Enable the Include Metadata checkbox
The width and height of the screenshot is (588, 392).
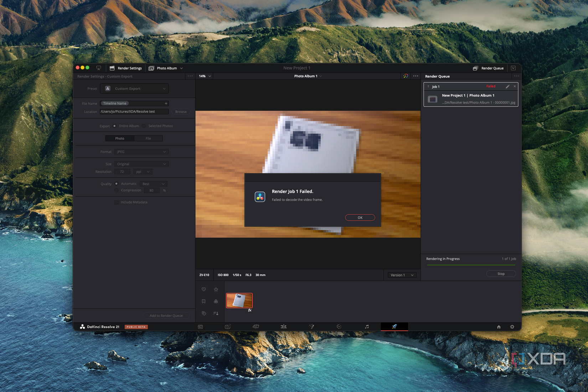click(116, 202)
